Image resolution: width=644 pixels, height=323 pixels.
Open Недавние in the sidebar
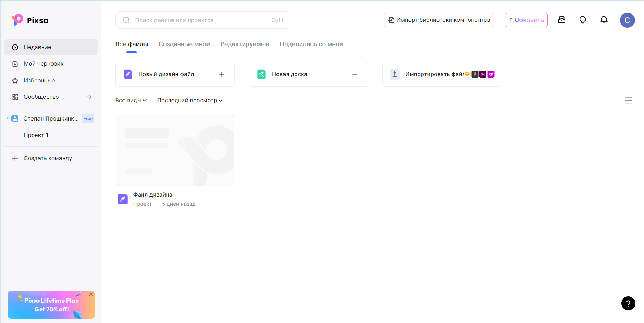[51, 47]
